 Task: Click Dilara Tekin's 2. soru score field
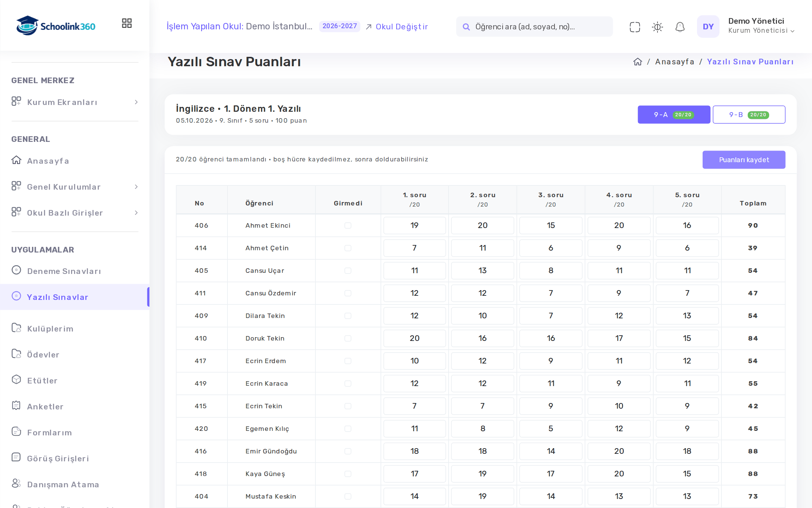click(x=482, y=316)
